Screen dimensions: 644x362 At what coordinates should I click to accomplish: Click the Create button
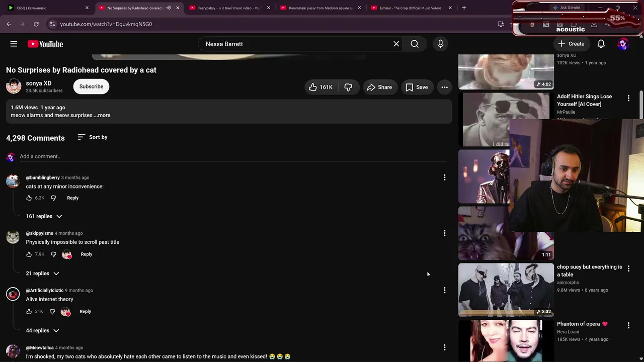pyautogui.click(x=571, y=44)
